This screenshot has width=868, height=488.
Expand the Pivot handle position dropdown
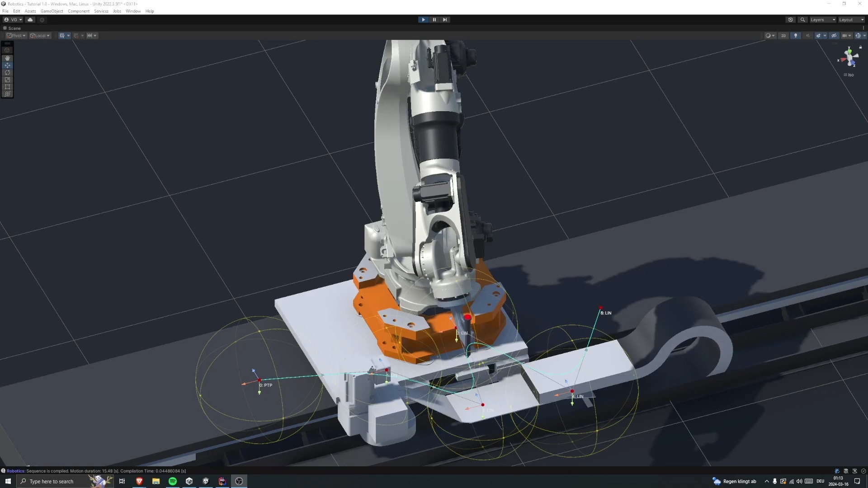tap(17, 36)
